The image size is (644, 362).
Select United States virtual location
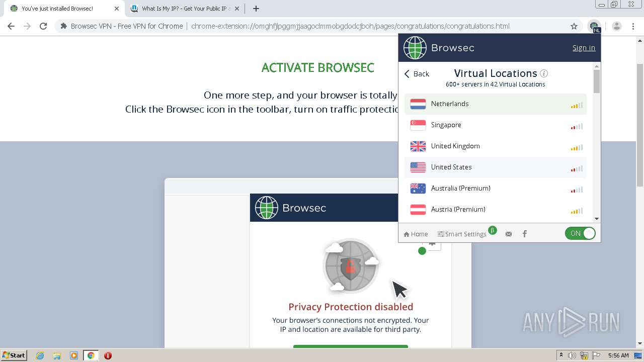[x=496, y=167]
